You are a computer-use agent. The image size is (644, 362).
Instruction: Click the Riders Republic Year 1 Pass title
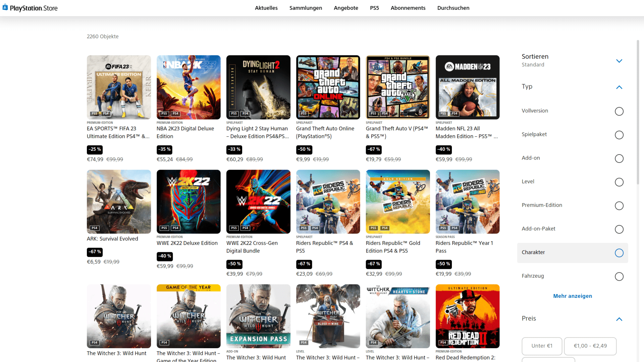tap(464, 247)
